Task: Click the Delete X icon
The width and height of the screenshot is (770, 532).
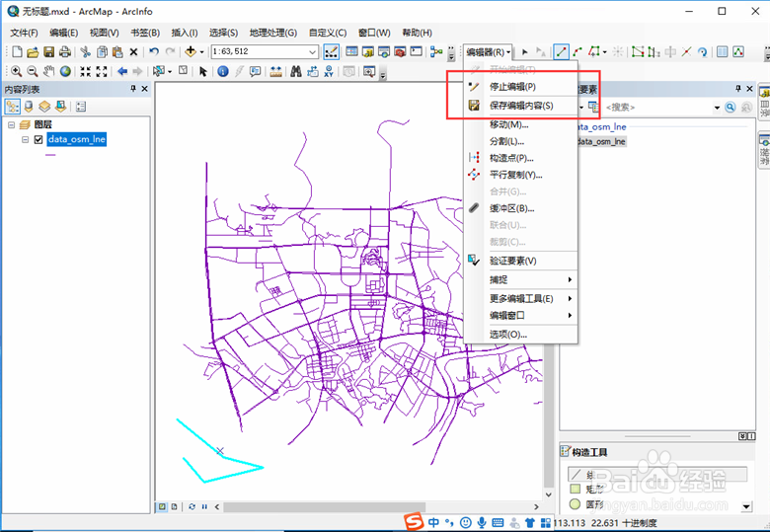Action: tap(133, 51)
